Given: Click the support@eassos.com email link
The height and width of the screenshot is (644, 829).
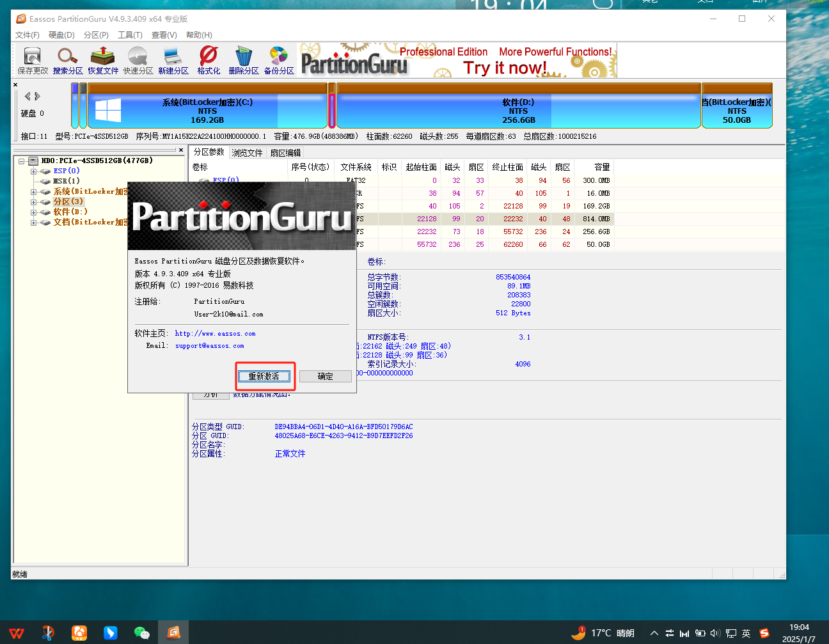Looking at the screenshot, I should (x=209, y=346).
